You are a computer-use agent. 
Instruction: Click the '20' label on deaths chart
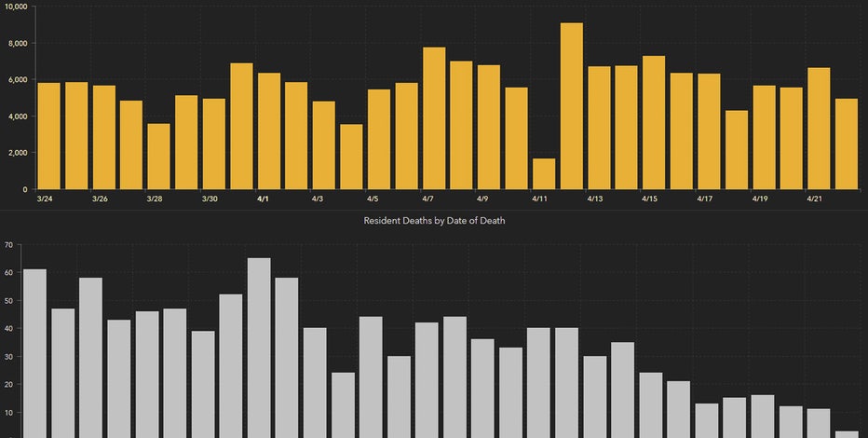click(x=9, y=384)
